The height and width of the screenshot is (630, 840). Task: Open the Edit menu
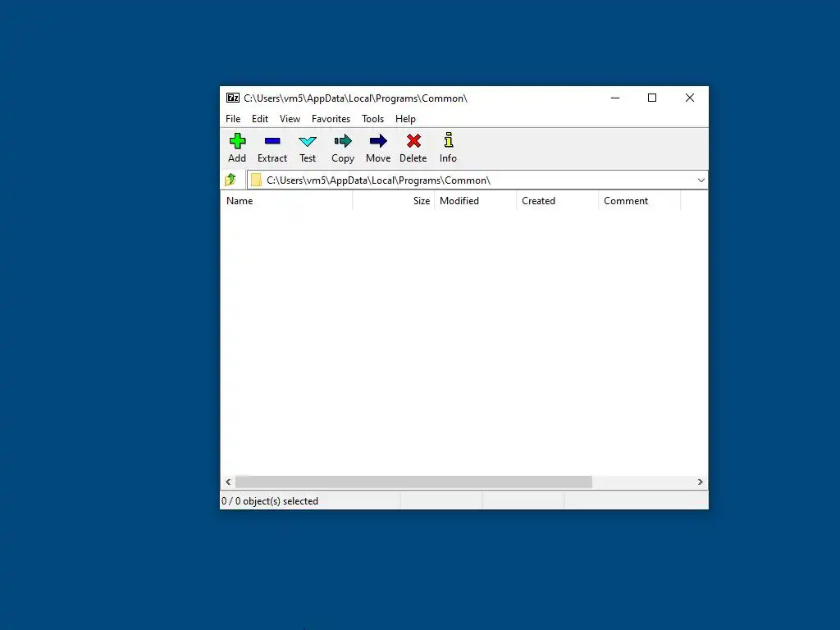click(x=260, y=119)
